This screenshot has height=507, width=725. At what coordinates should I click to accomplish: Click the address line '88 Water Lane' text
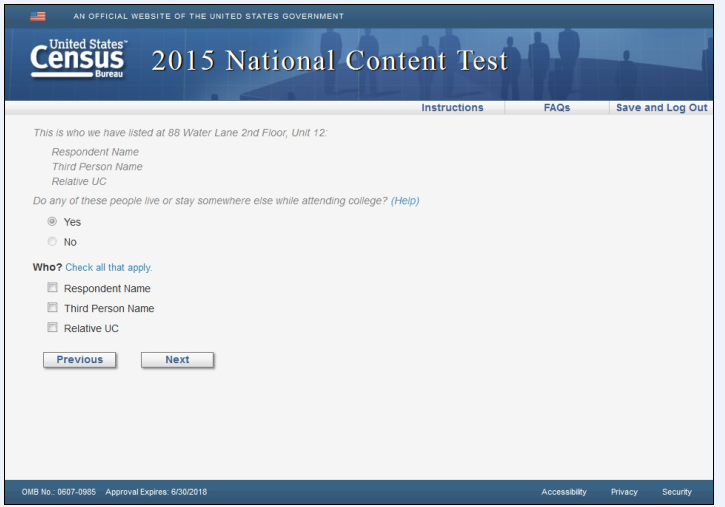[203, 133]
